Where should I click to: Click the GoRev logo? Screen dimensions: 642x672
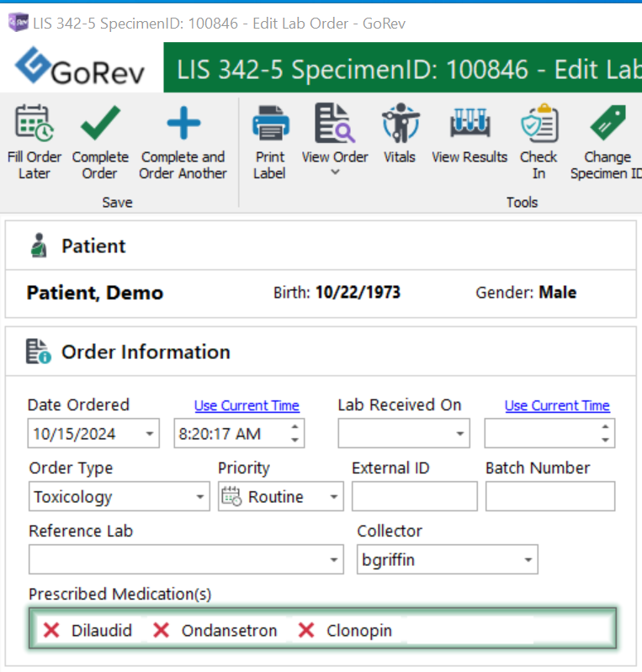click(x=80, y=67)
